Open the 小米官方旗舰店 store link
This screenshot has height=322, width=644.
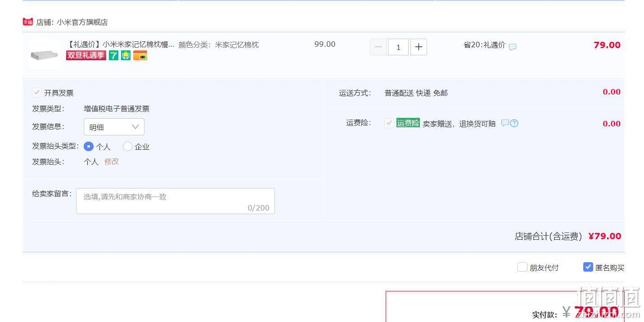(82, 22)
